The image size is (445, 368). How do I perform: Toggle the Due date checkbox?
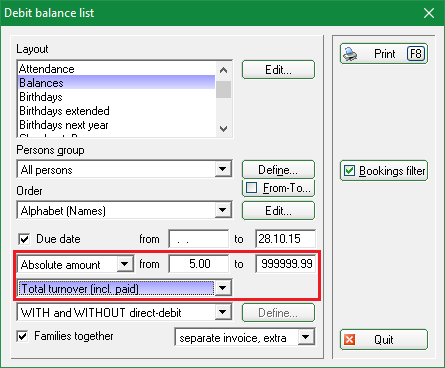24,239
